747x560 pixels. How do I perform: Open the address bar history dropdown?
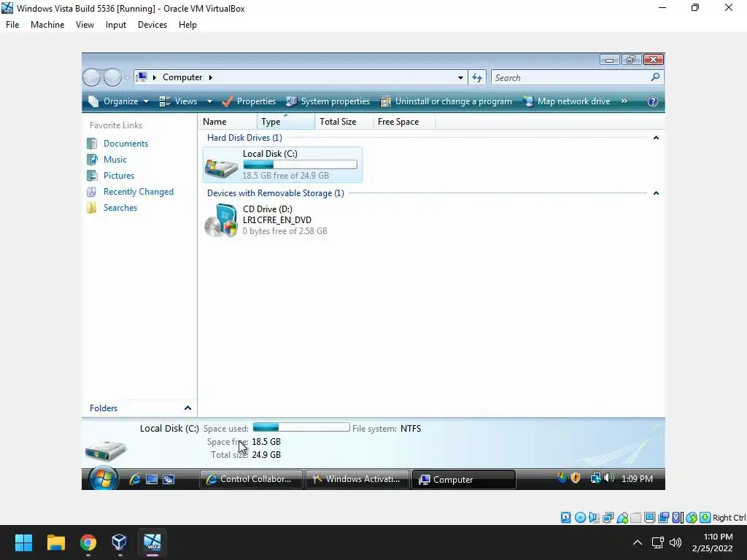pos(461,77)
